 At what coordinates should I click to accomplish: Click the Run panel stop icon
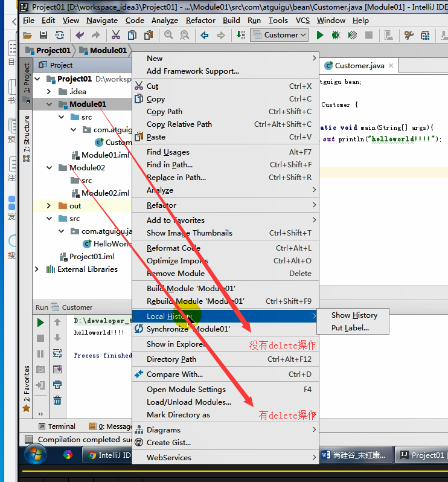coord(40,338)
